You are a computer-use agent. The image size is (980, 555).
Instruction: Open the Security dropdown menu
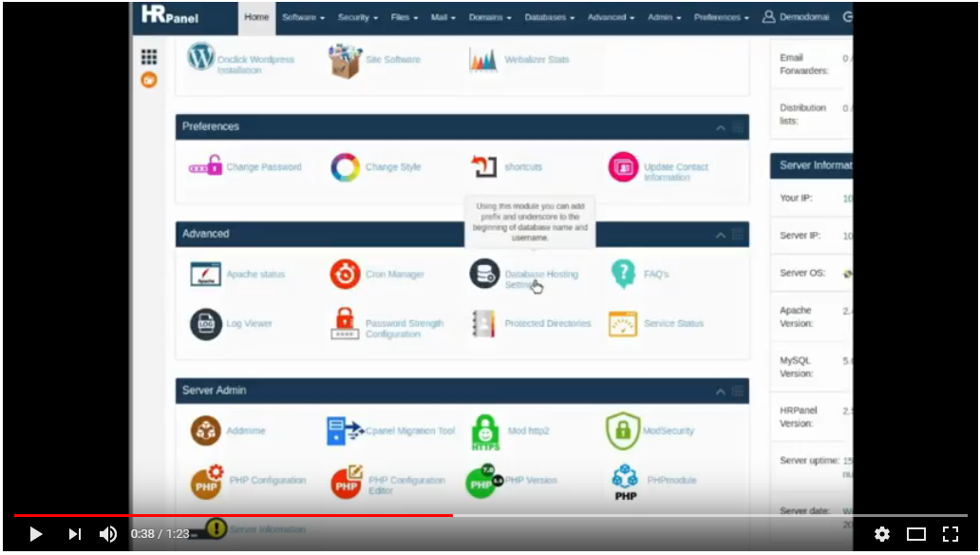[x=357, y=17]
